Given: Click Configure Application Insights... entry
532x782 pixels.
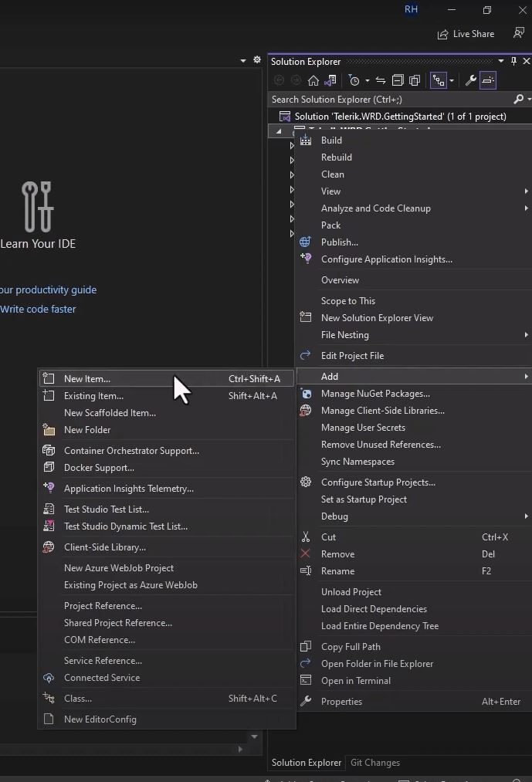Looking at the screenshot, I should pyautogui.click(x=414, y=259).
